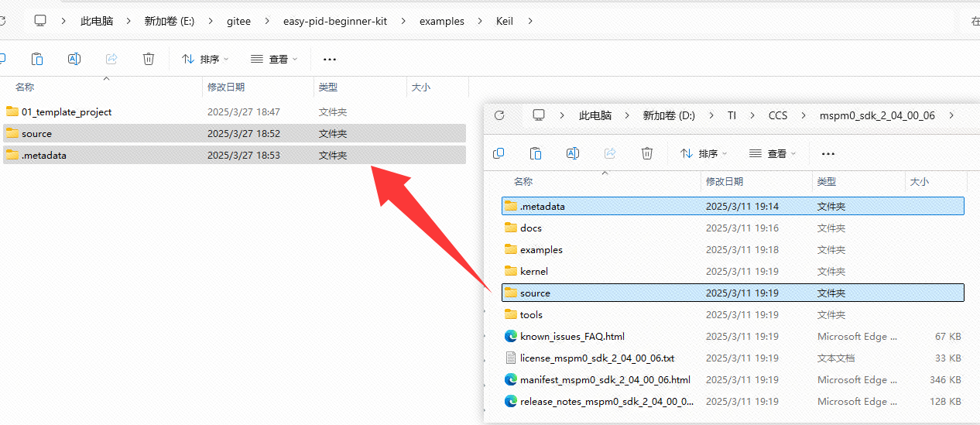
Task: Click gitee in the breadcrumb path
Action: (x=239, y=21)
